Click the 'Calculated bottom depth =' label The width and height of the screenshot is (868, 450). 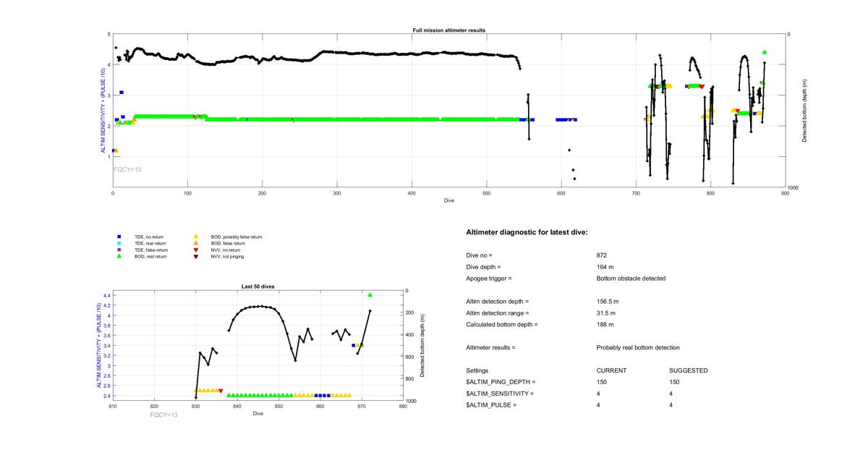[502, 324]
